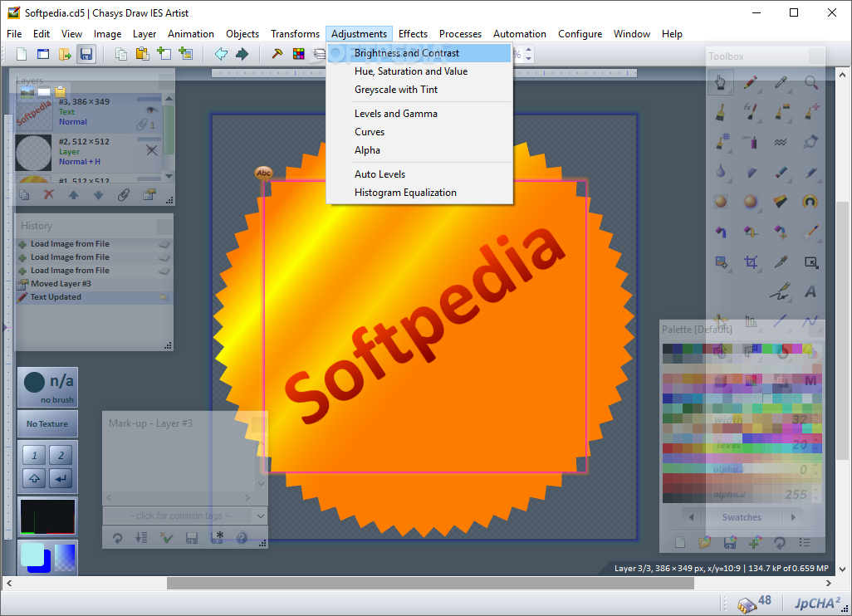Activate the magnifier zoom tool
This screenshot has height=616, width=852.
pyautogui.click(x=810, y=82)
